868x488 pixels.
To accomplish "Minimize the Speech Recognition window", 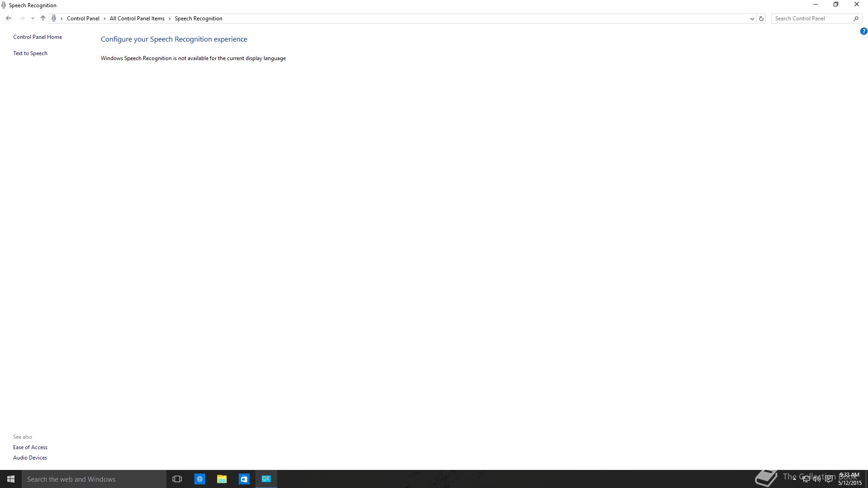I will click(x=816, y=5).
